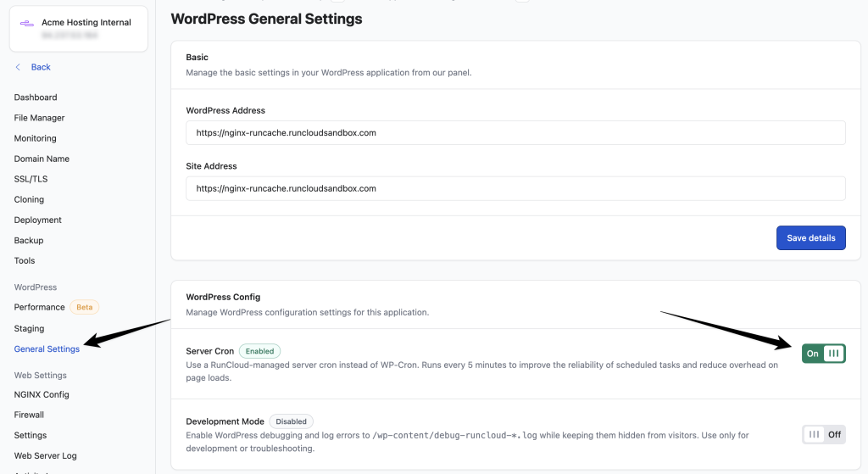Click the WordPress Address input field

coord(515,133)
